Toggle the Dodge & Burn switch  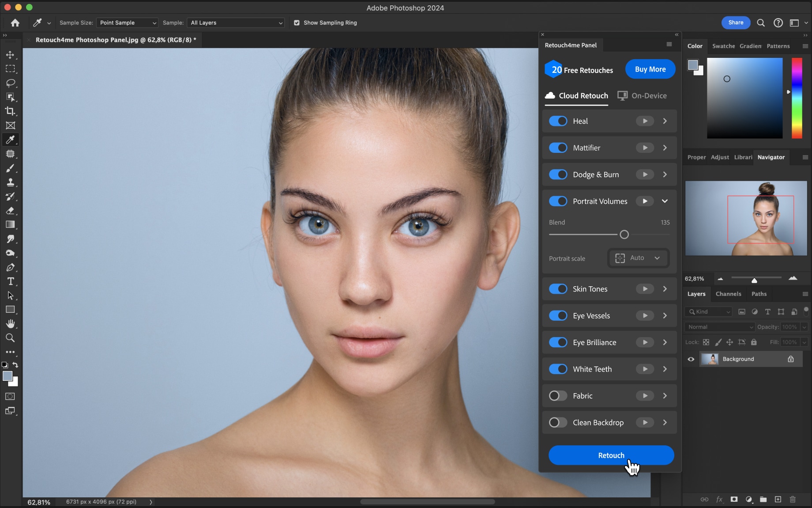(x=558, y=174)
